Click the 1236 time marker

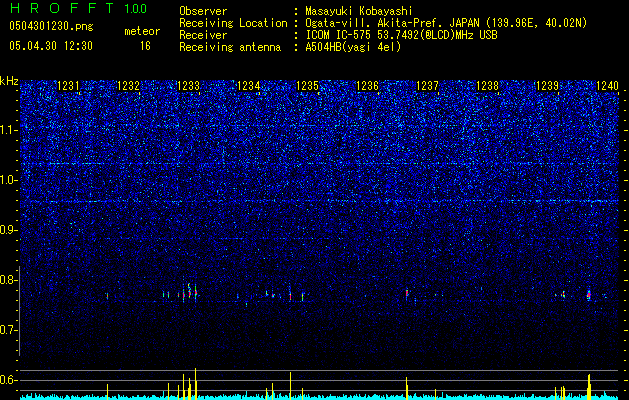coord(367,86)
